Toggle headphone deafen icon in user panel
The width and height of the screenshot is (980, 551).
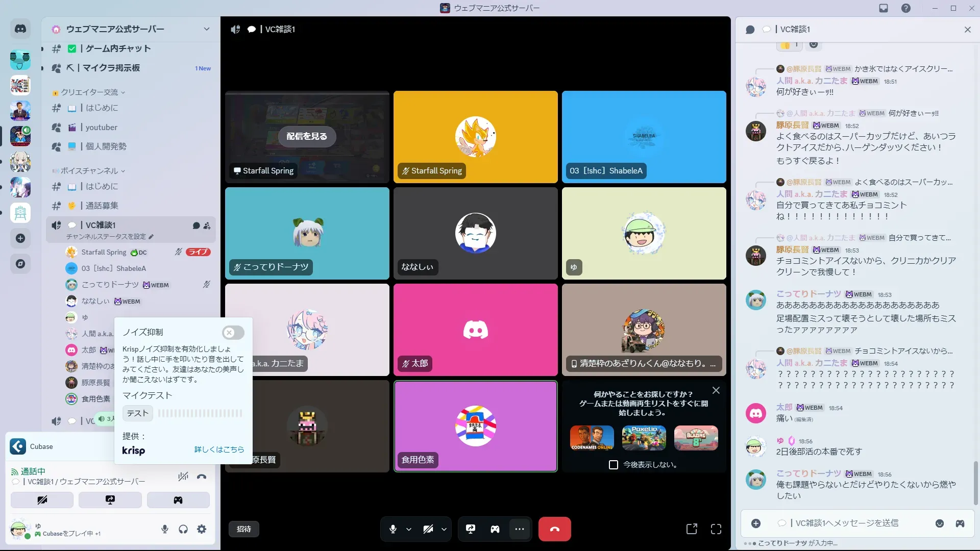click(183, 529)
